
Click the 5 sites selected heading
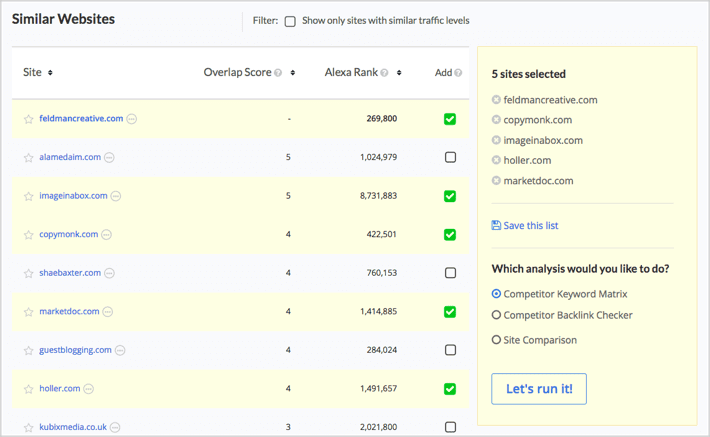point(528,74)
